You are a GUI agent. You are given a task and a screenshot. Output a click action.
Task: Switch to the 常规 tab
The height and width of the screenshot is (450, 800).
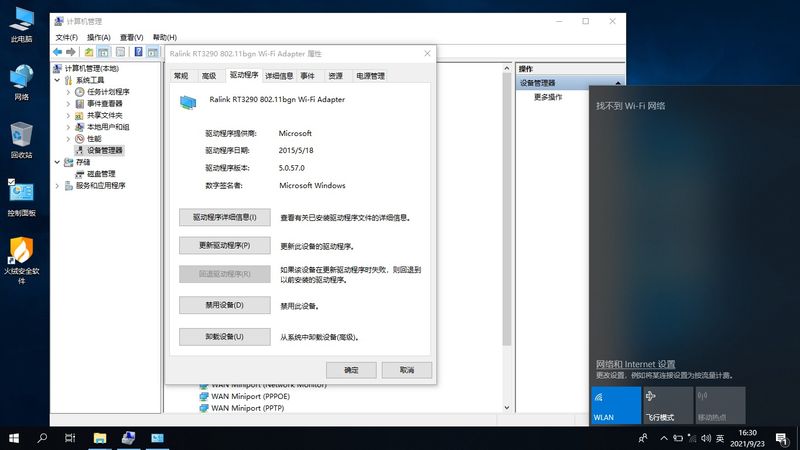pos(181,76)
